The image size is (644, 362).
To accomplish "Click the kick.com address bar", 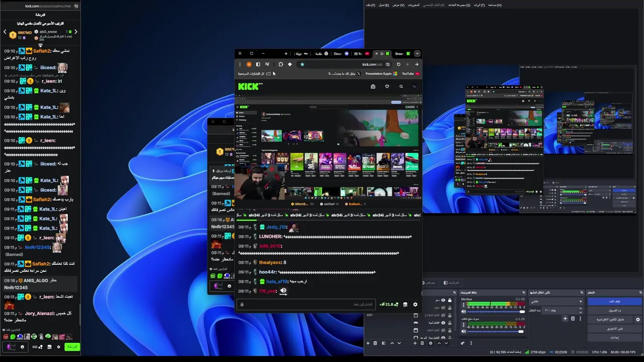I will click(x=345, y=64).
